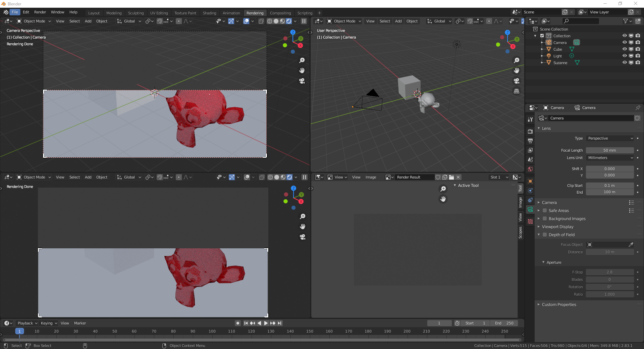Open the Blender logo app menu
The width and height of the screenshot is (644, 349).
click(x=6, y=12)
